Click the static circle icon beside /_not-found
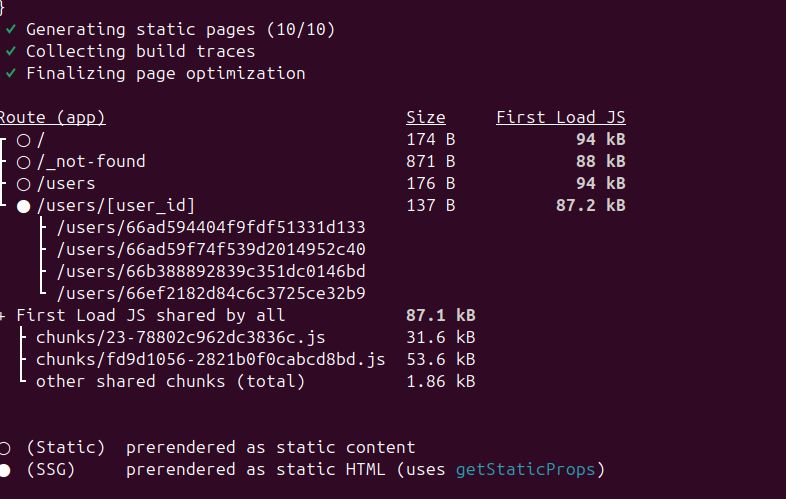 pyautogui.click(x=24, y=162)
